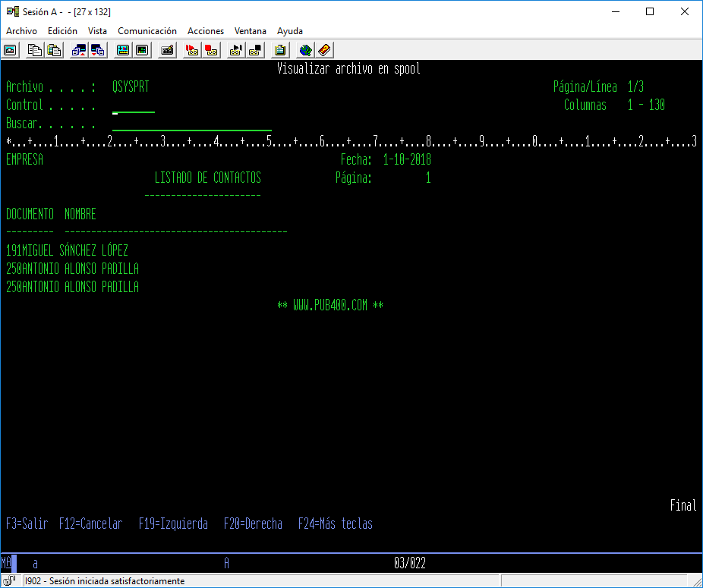This screenshot has width=703, height=588.
Task: Open the color mapping settings icon
Action: click(x=122, y=50)
